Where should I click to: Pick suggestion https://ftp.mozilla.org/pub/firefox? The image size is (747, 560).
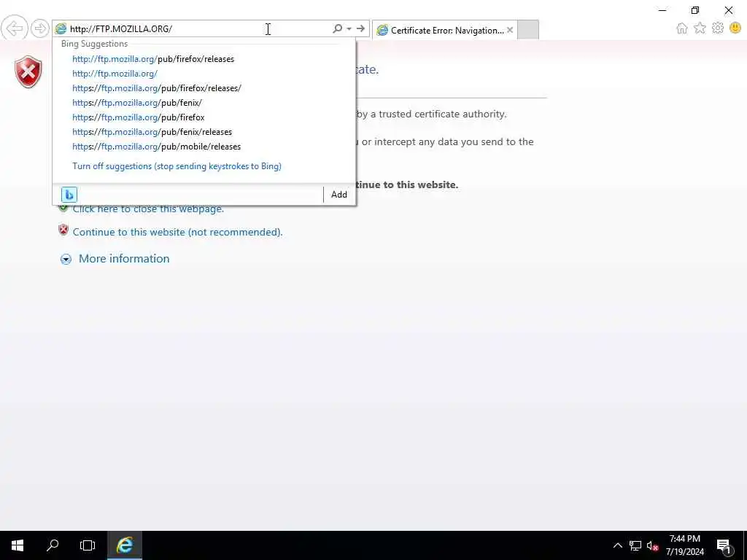coord(138,117)
